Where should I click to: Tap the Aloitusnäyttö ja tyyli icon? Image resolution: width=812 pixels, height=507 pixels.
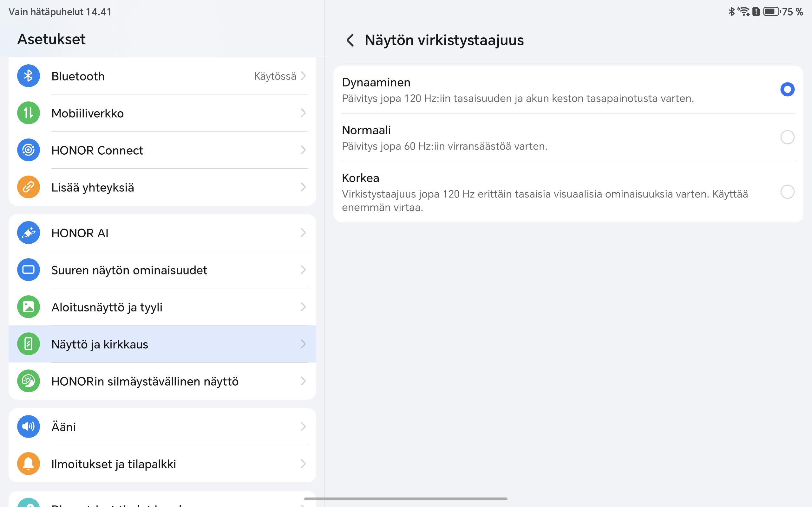pos(29,307)
